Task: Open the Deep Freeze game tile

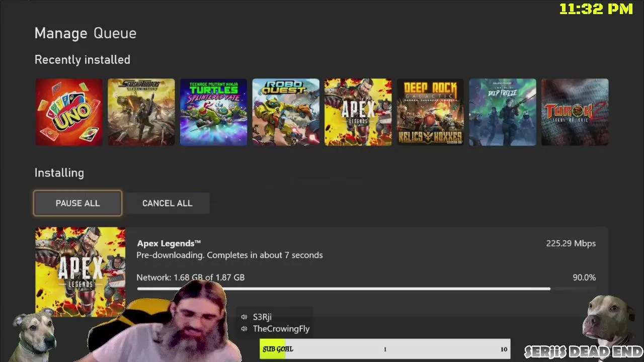Action: pyautogui.click(x=503, y=112)
